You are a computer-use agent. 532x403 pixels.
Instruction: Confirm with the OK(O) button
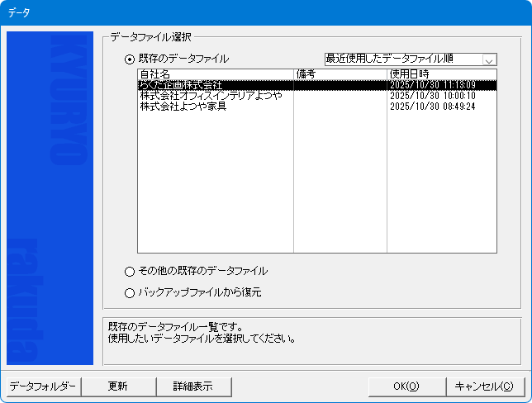coord(406,386)
